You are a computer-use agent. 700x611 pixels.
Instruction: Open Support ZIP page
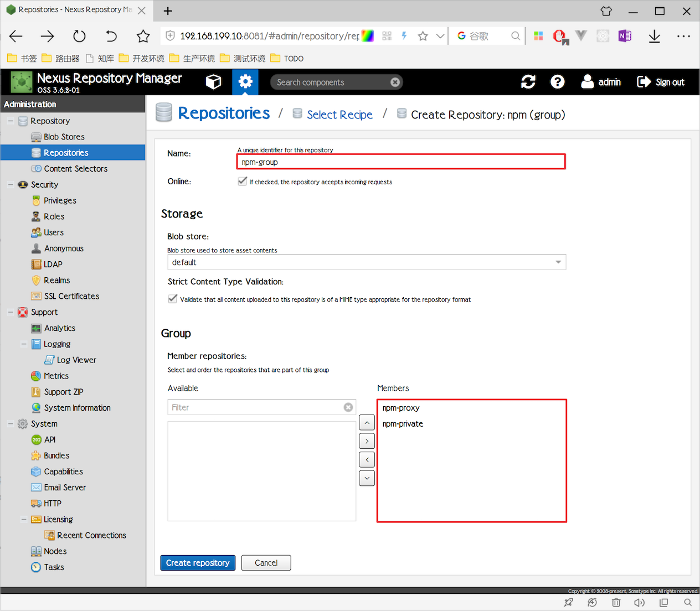coord(64,392)
